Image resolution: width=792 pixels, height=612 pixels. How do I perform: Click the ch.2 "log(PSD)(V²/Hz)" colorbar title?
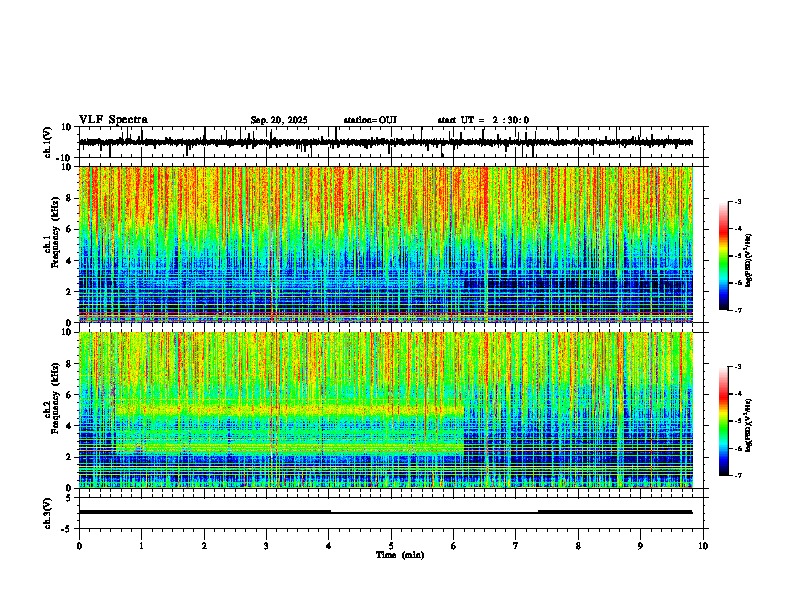[749, 425]
